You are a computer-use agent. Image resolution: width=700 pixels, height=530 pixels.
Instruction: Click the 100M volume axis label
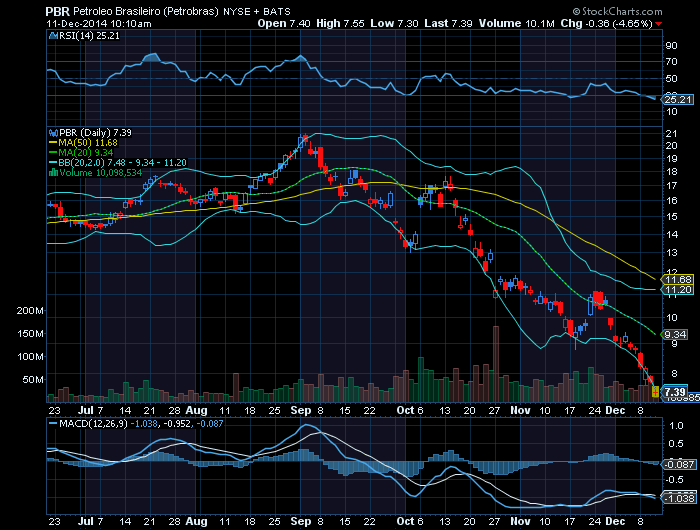(x=30, y=356)
